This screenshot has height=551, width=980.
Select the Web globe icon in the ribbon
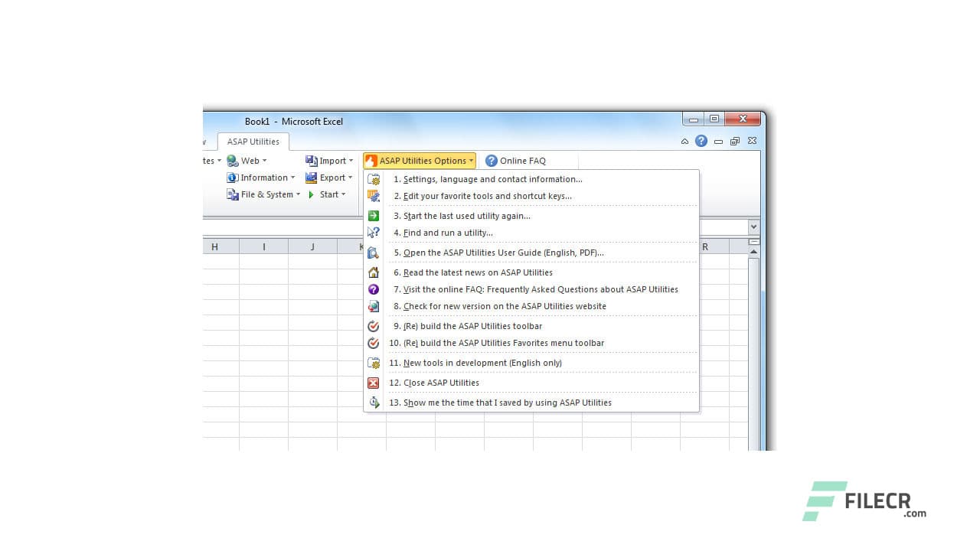232,160
